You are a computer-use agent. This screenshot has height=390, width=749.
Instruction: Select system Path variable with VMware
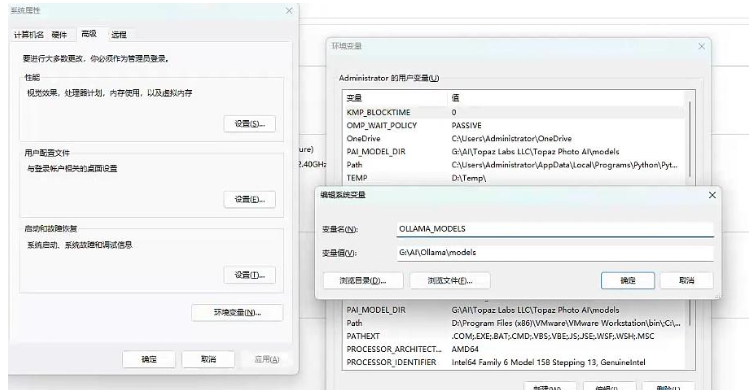pos(515,323)
